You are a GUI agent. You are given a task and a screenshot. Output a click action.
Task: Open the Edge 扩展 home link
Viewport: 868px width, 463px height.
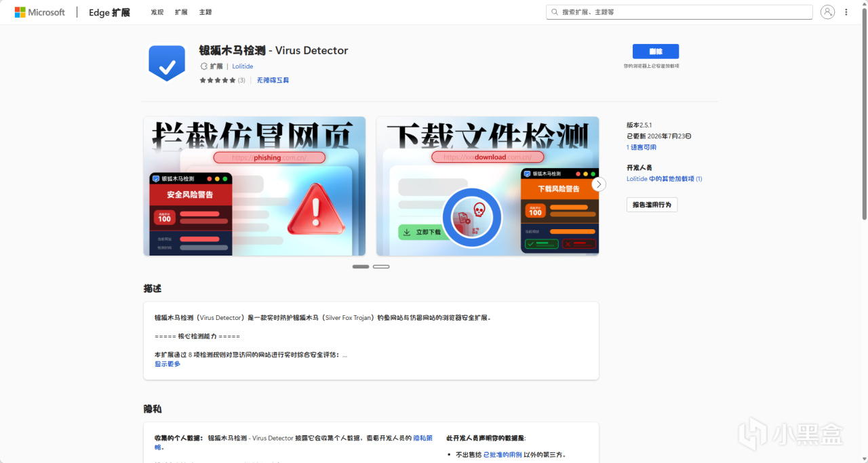[x=109, y=12]
